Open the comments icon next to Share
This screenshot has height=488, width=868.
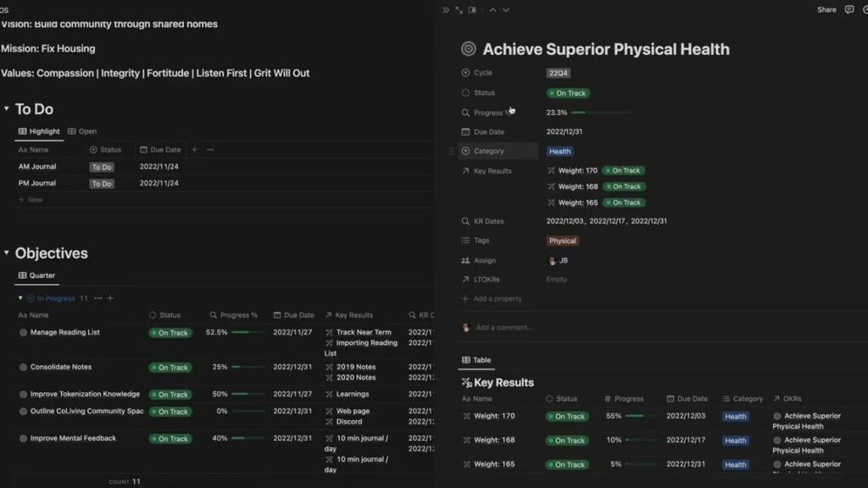849,10
